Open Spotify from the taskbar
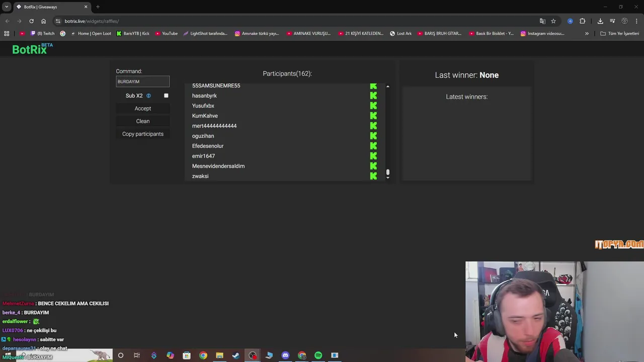The width and height of the screenshot is (644, 362). tap(318, 355)
